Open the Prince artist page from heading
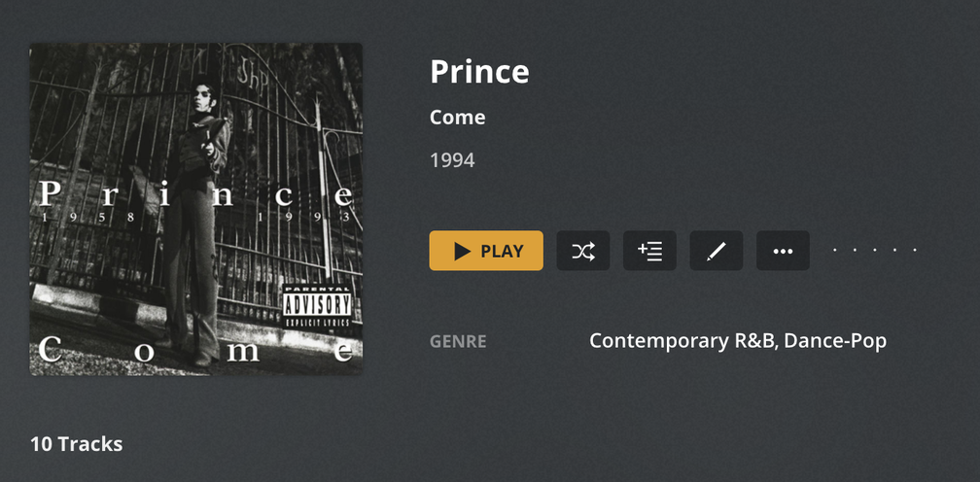The height and width of the screenshot is (482, 980). (479, 72)
